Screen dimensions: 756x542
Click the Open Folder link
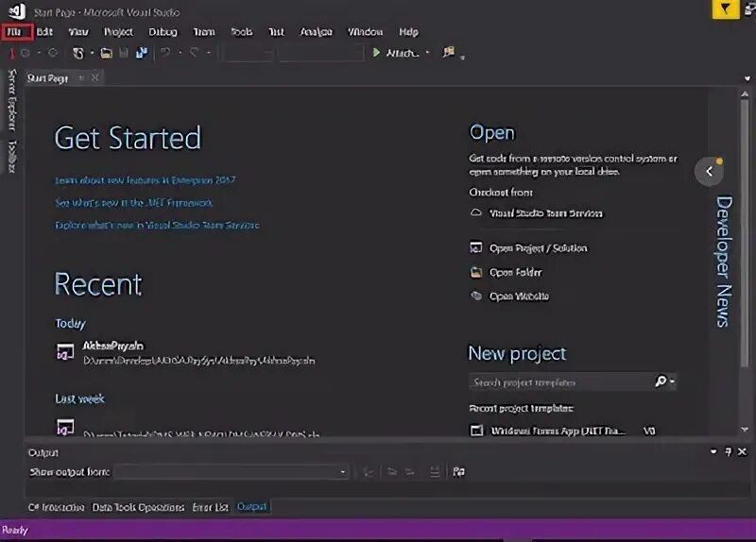515,272
